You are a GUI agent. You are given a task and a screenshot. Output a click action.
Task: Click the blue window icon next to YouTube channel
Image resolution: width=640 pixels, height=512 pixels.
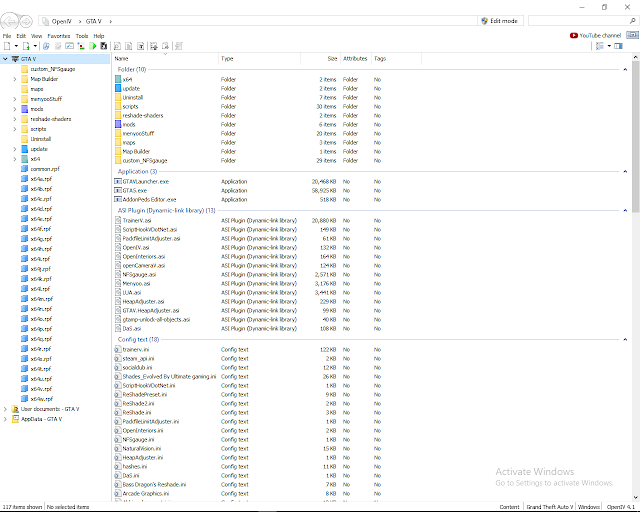(x=632, y=35)
